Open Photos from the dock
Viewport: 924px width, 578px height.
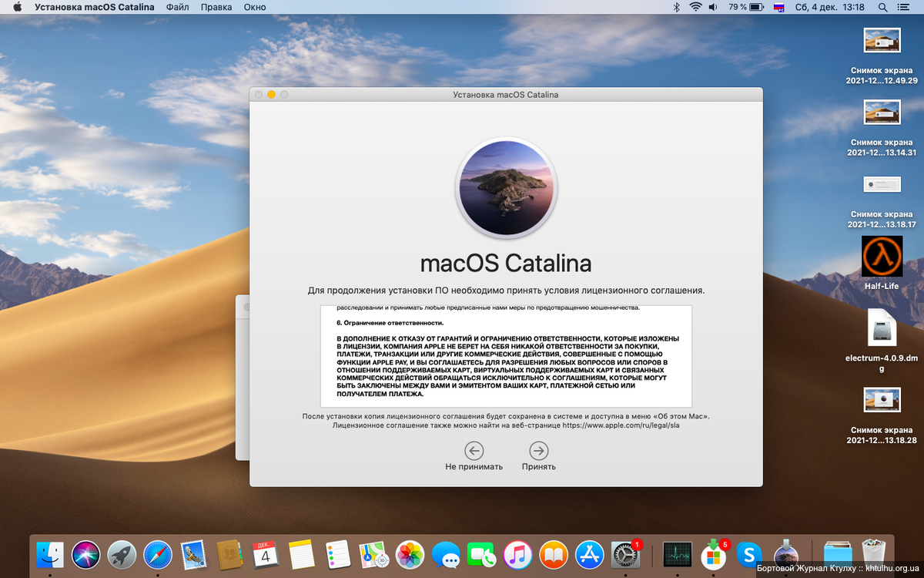(410, 554)
